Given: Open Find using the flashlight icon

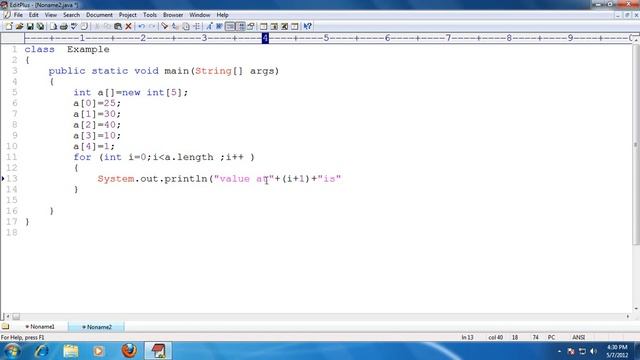Looking at the screenshot, I should pyautogui.click(x=164, y=27).
